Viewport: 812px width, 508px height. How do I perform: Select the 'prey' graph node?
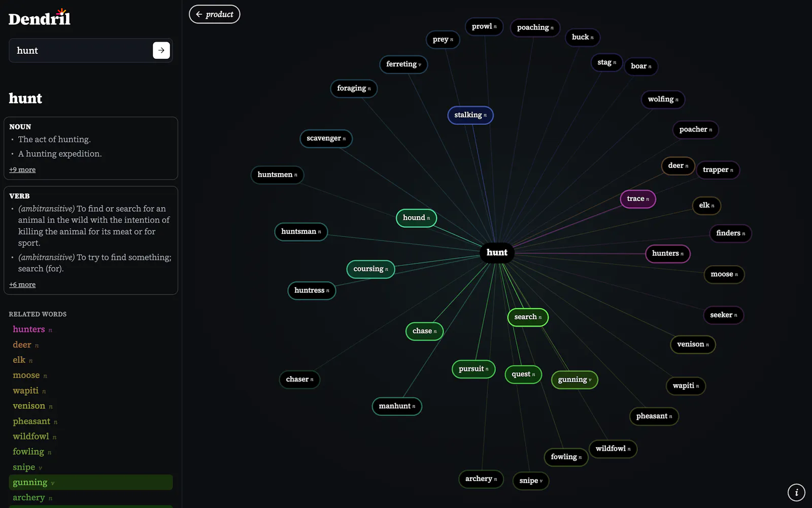click(443, 39)
